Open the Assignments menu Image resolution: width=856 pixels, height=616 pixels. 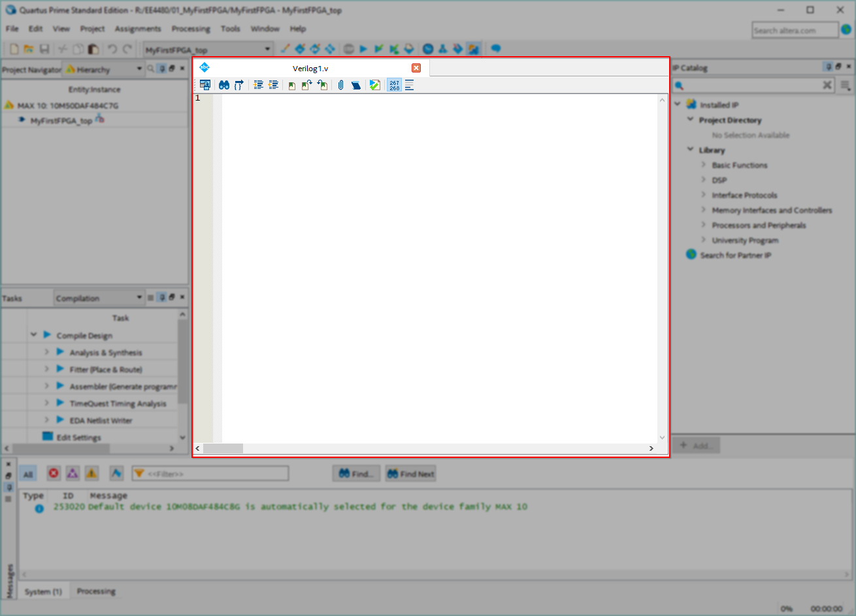coord(137,29)
